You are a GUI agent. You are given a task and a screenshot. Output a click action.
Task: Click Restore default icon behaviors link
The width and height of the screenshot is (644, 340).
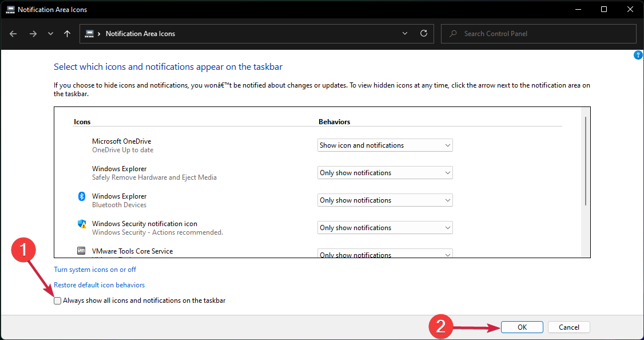click(x=99, y=285)
